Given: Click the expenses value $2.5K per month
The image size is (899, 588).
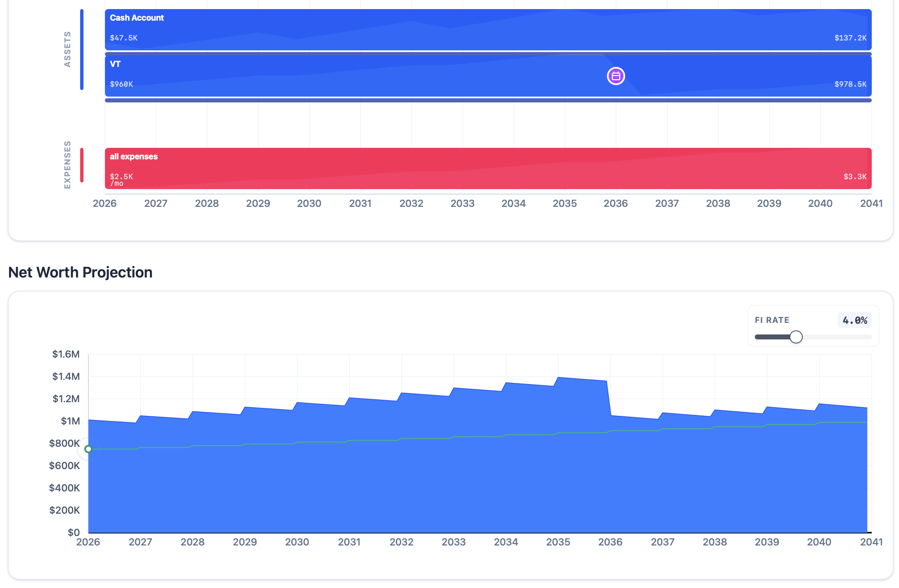Looking at the screenshot, I should (x=121, y=180).
